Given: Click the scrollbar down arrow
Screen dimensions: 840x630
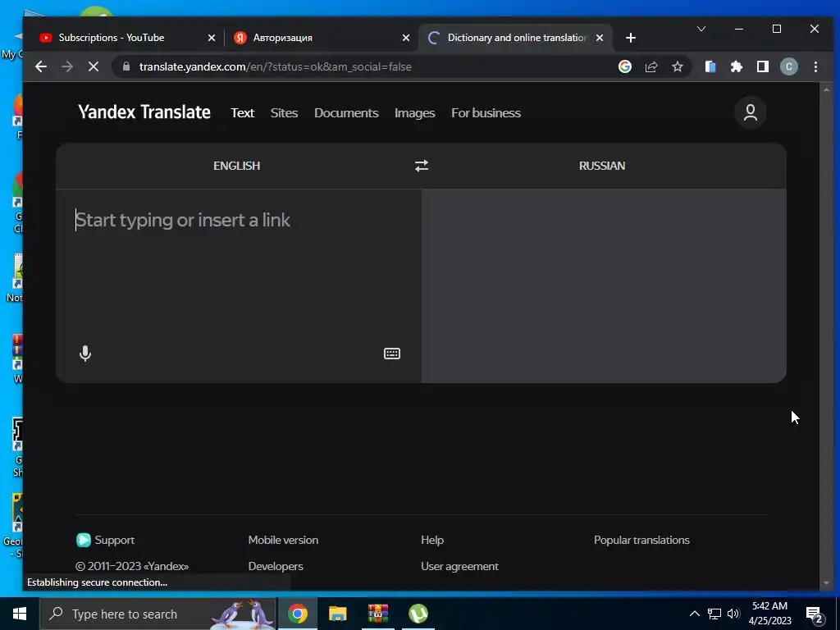Looking at the screenshot, I should 826,582.
